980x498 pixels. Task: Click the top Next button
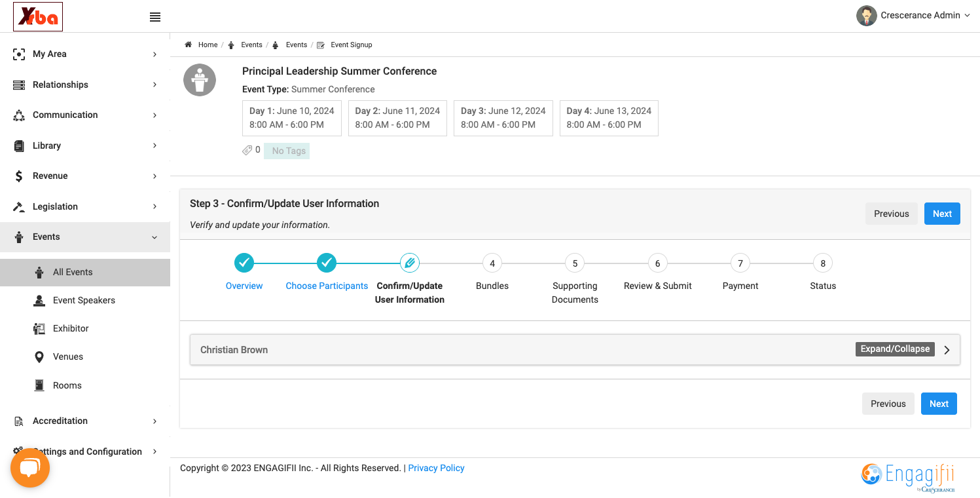942,214
